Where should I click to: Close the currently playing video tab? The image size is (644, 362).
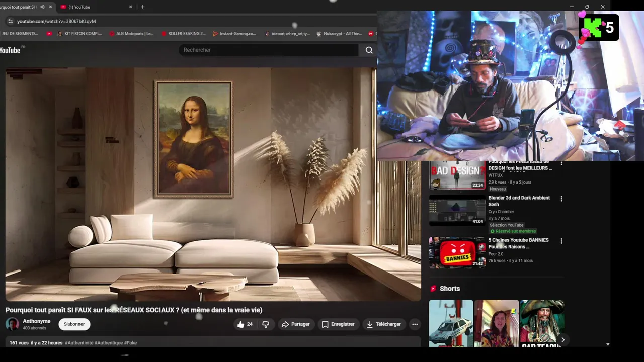(x=50, y=7)
